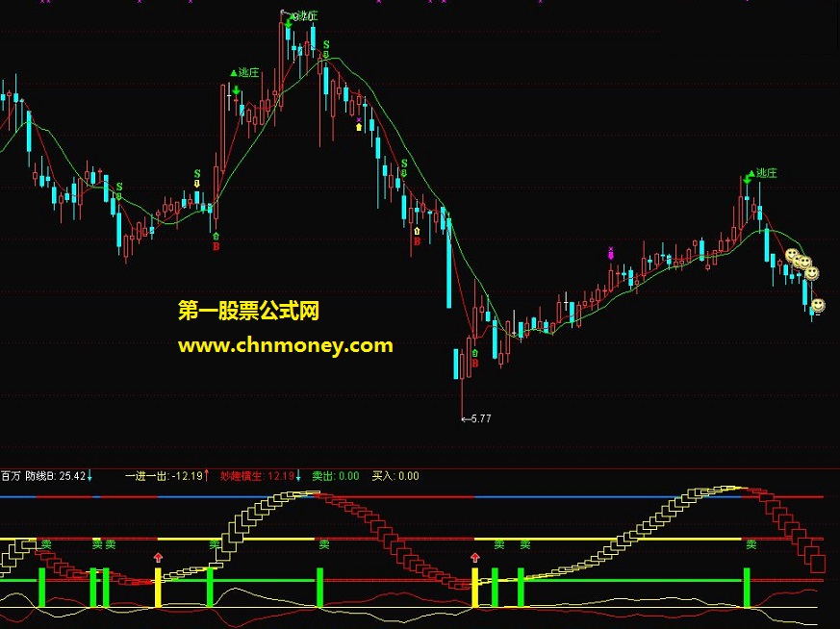The image size is (840, 629).
Task: Click the rightmost green 卖 label
Action: pos(751,544)
